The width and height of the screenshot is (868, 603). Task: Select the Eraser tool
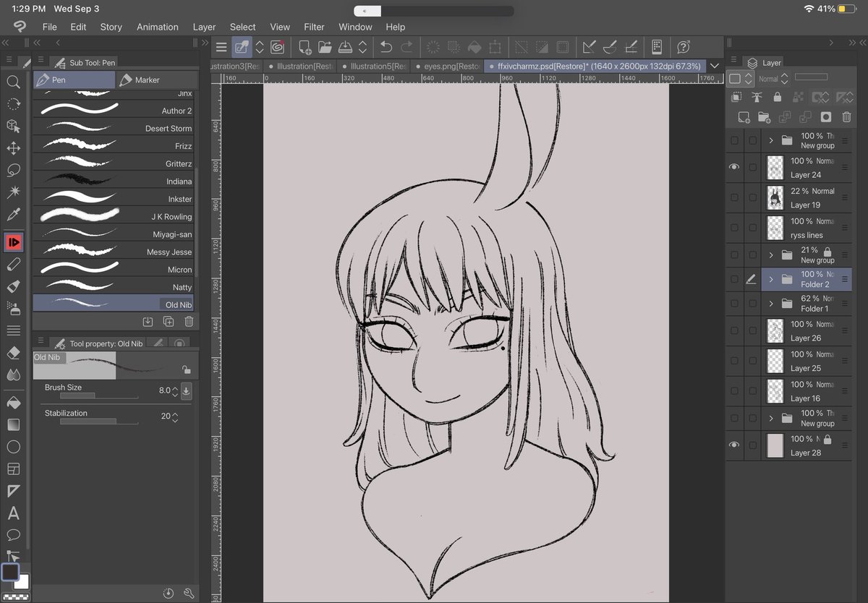[13, 353]
